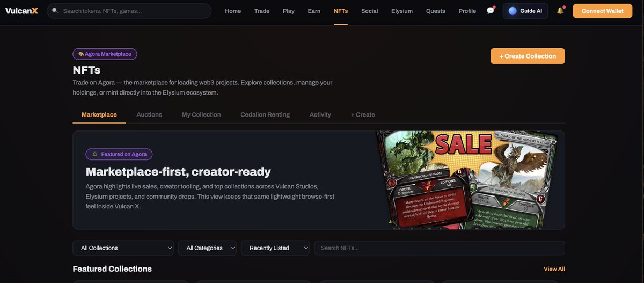
Task: Click the Marketplace-first, creator-ready heading
Action: click(178, 172)
